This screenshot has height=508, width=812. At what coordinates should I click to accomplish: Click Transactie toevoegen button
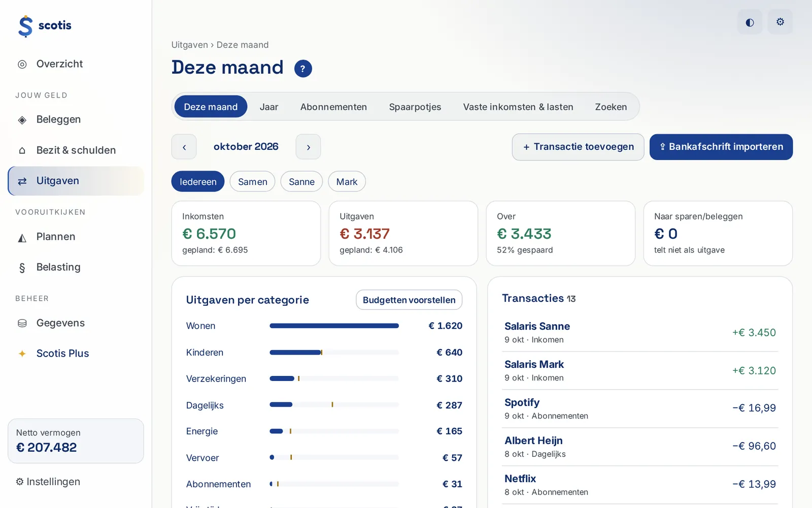tap(578, 147)
